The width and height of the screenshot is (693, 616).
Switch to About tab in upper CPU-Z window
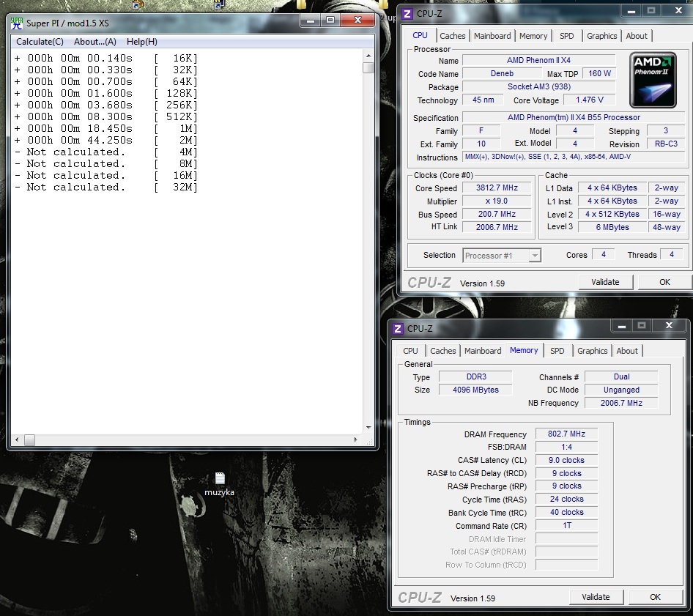click(637, 36)
